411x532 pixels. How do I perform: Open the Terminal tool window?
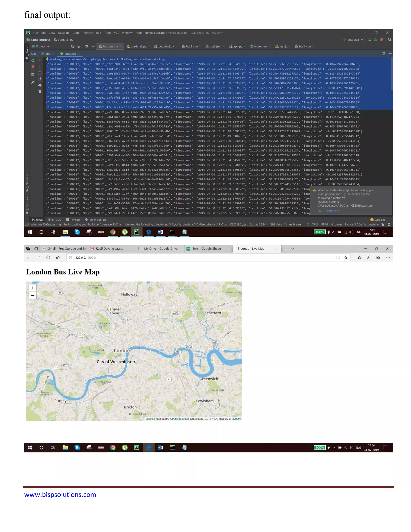[x=73, y=220]
